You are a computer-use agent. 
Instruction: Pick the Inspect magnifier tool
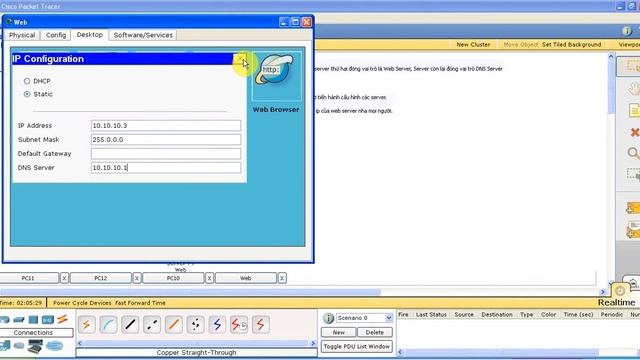[x=633, y=153]
